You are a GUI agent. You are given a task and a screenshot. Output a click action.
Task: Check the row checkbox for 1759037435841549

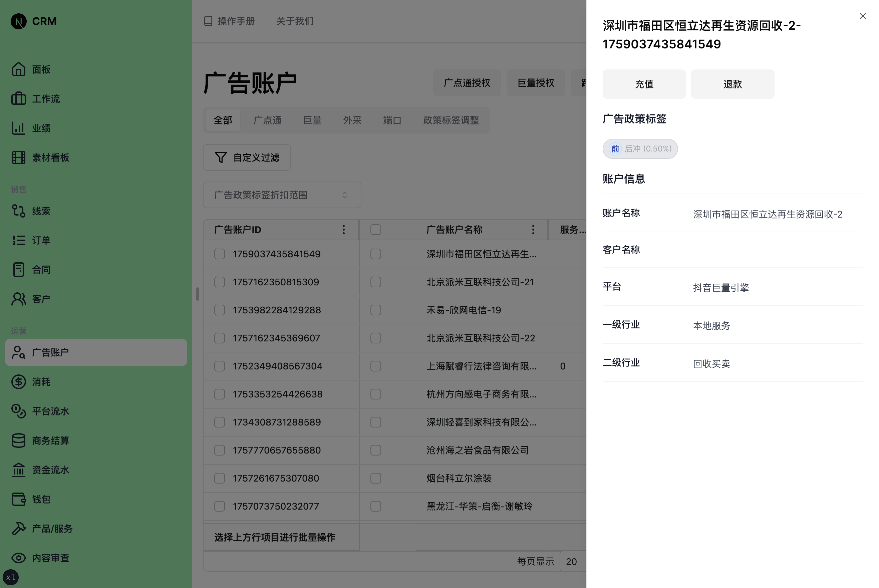[219, 254]
